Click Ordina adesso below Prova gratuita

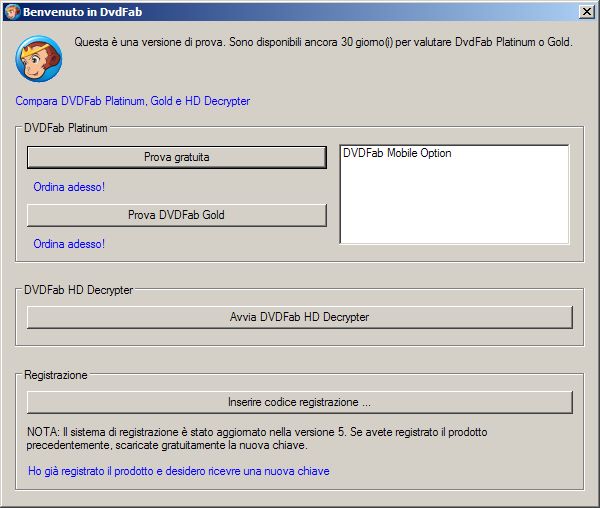coord(69,187)
